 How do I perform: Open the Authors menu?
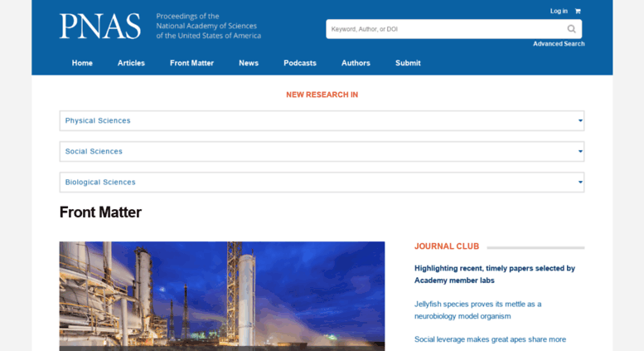tap(356, 63)
